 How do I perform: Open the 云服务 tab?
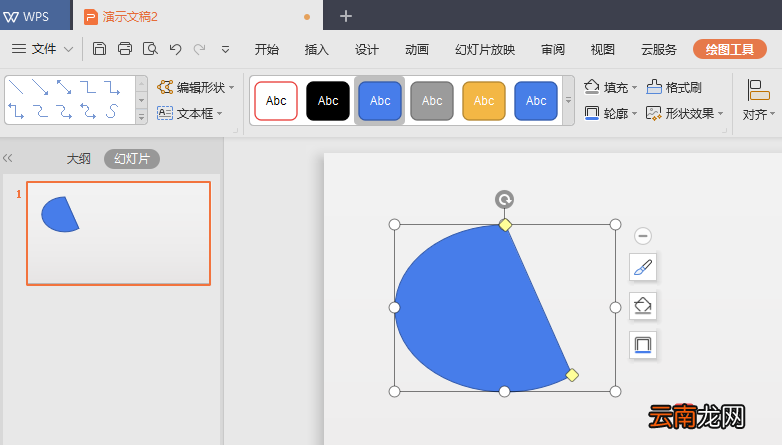tap(659, 49)
